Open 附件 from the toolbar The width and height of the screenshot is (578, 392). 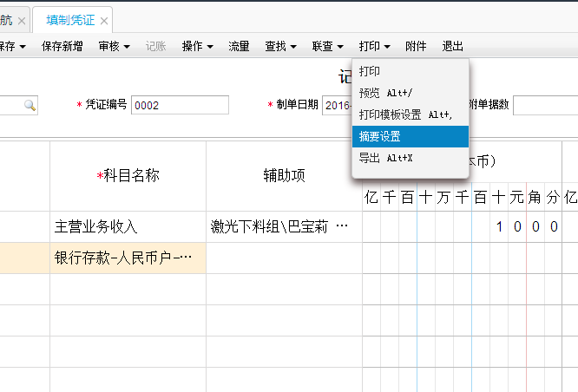point(416,46)
